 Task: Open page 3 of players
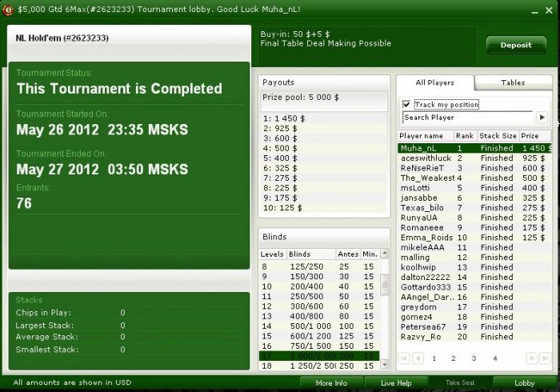pyautogui.click(x=474, y=358)
